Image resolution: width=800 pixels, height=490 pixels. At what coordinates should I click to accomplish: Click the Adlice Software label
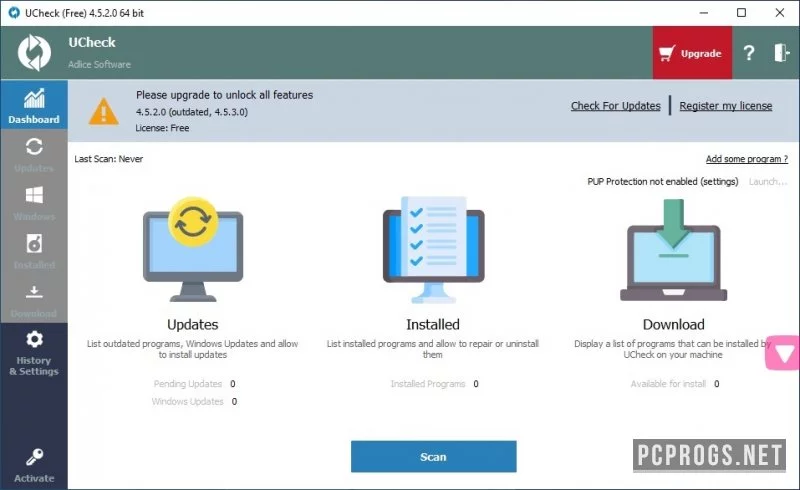pos(99,64)
